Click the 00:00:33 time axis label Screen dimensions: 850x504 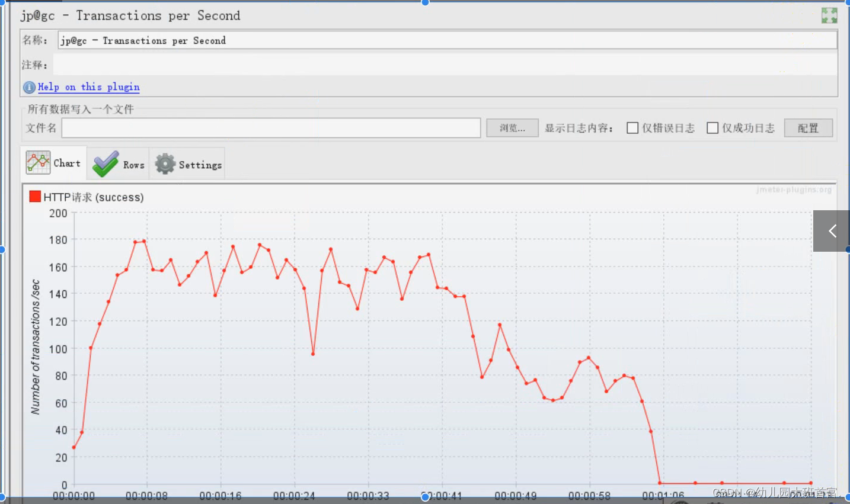(x=368, y=496)
